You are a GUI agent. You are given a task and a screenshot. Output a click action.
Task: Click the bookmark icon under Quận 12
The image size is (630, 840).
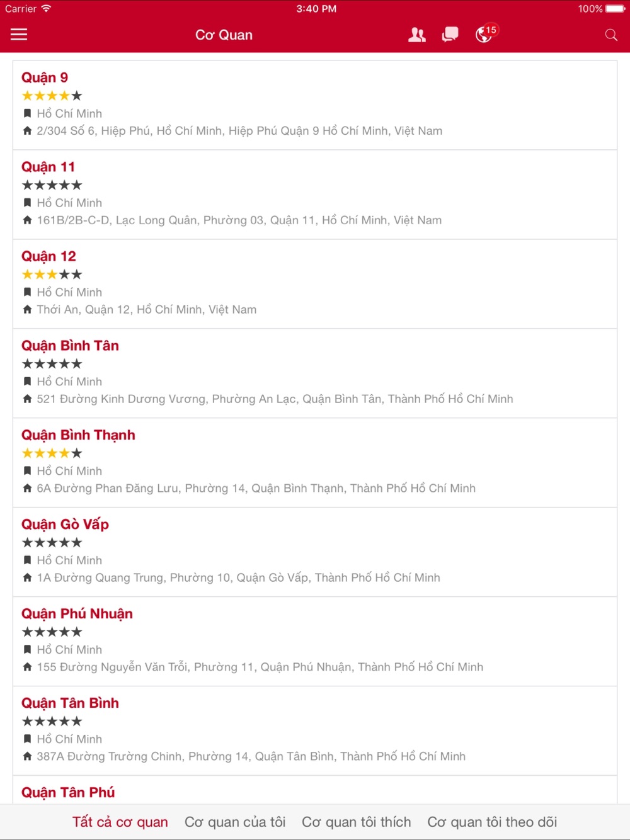point(27,292)
